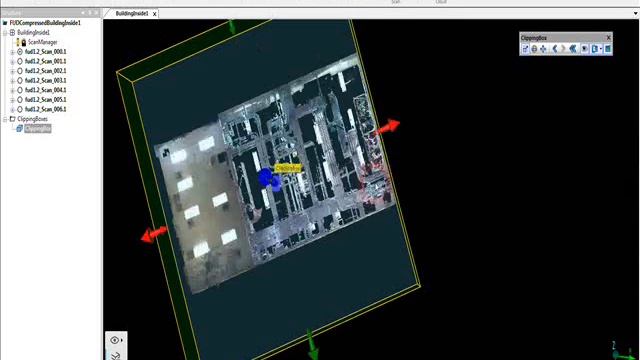Select fud1.2_Scan_002.1 in the tree

[45, 71]
